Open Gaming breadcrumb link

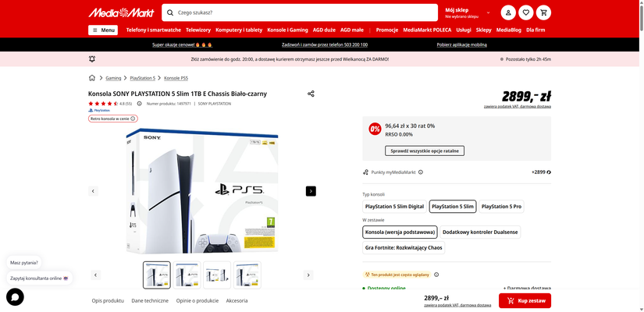coord(113,78)
